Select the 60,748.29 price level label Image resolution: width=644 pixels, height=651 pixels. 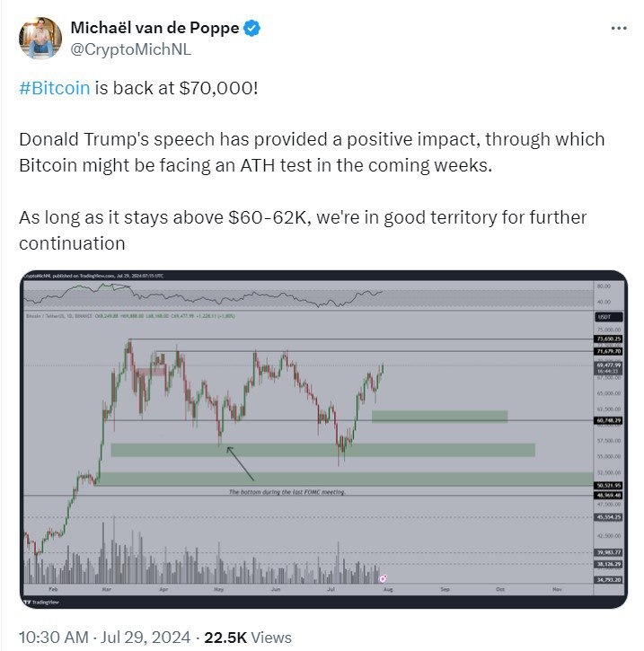click(607, 420)
